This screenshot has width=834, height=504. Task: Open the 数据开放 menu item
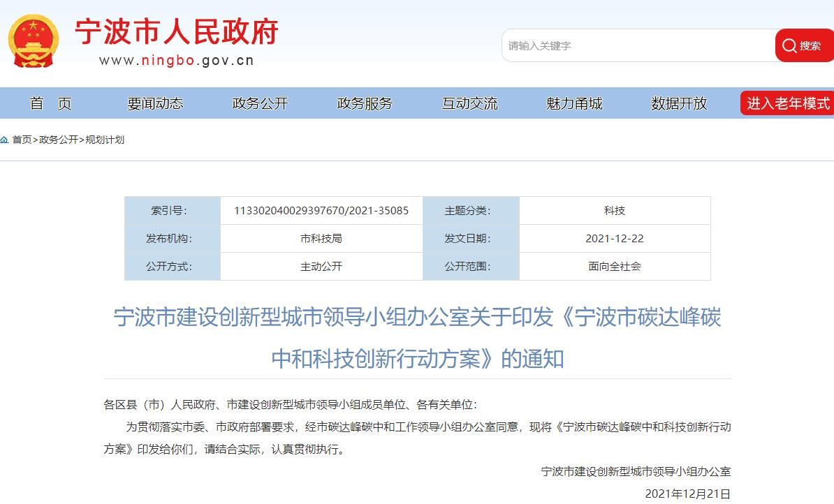tap(679, 103)
